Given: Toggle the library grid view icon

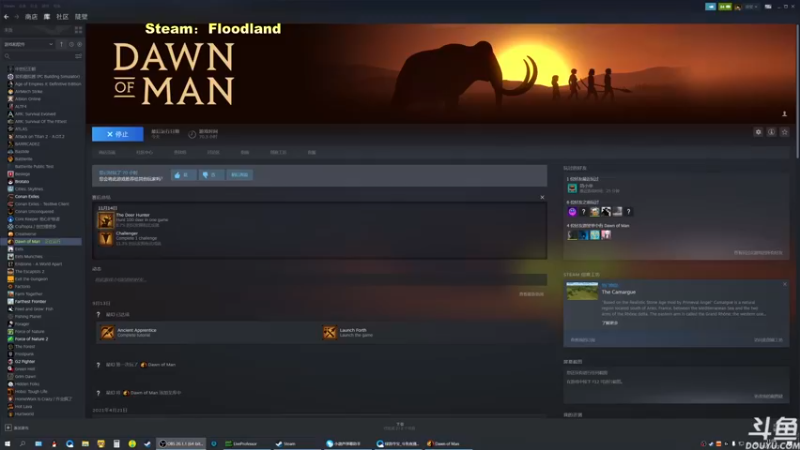Looking at the screenshot, I should (x=78, y=30).
